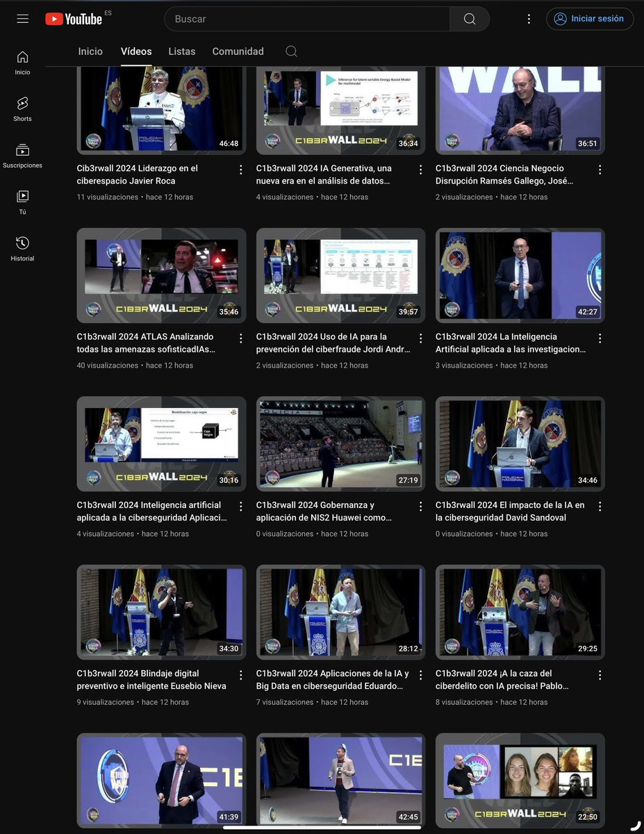This screenshot has height=834, width=644.
Task: Play the 42:45 video thumbnail
Action: point(340,780)
